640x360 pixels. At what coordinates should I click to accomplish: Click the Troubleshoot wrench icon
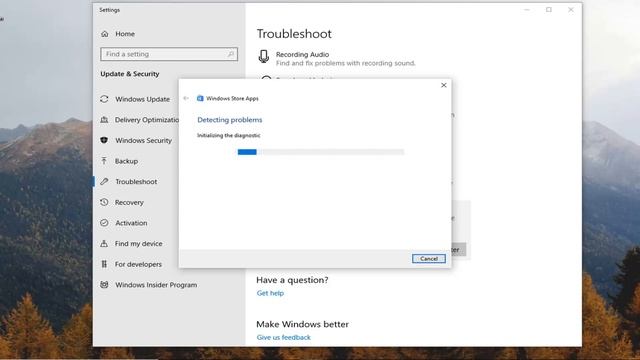tap(104, 181)
